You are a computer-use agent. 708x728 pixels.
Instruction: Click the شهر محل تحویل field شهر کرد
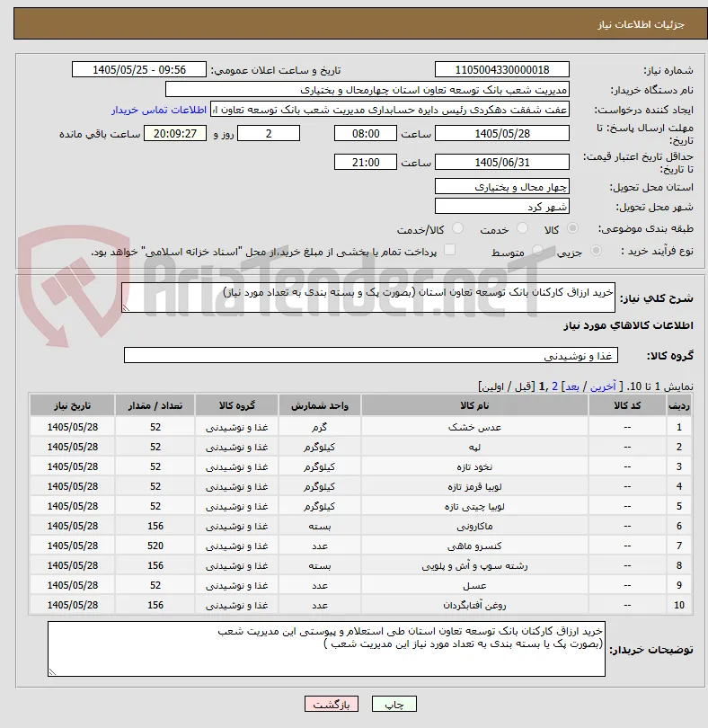point(502,207)
